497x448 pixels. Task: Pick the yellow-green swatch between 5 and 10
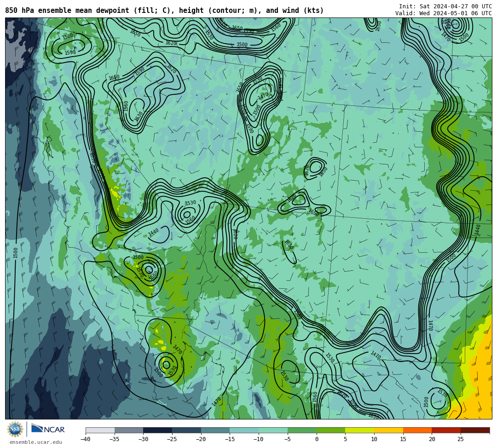pos(360,430)
